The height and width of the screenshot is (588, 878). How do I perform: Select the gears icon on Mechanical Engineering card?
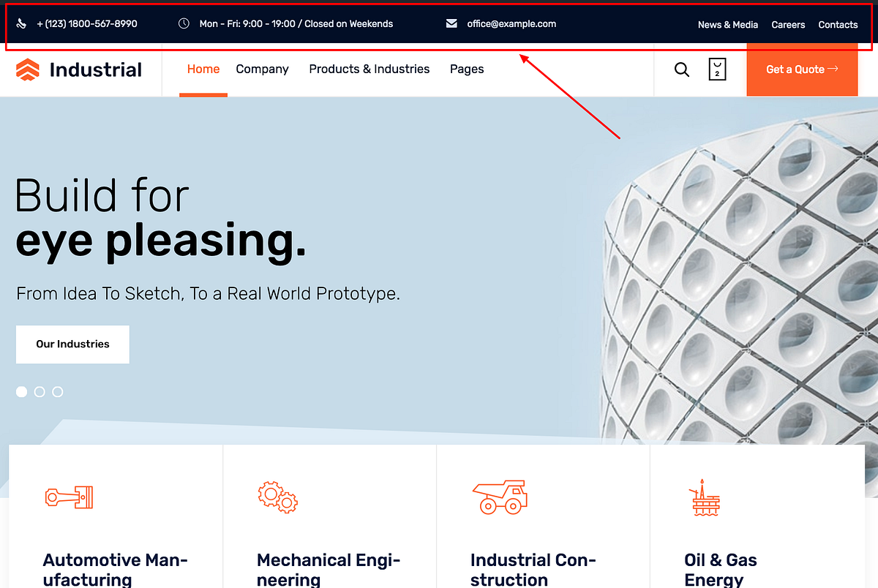point(278,497)
